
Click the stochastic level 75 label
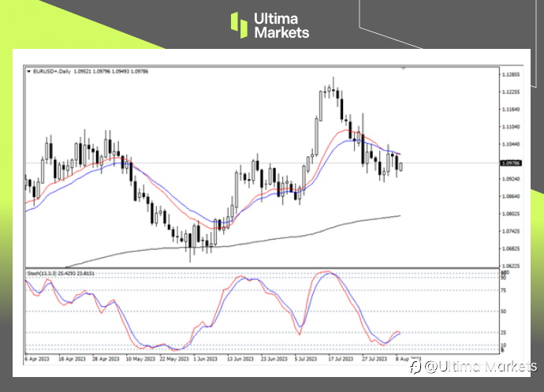[504, 290]
